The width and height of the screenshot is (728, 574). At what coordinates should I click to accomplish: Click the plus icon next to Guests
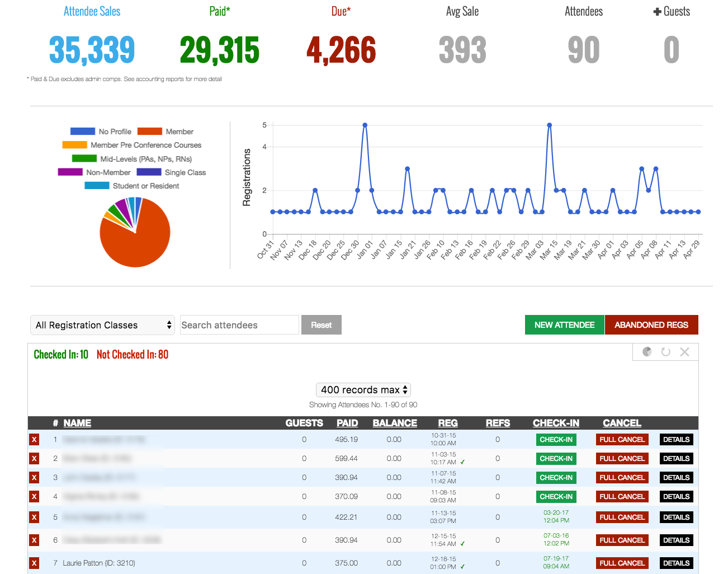tap(657, 12)
